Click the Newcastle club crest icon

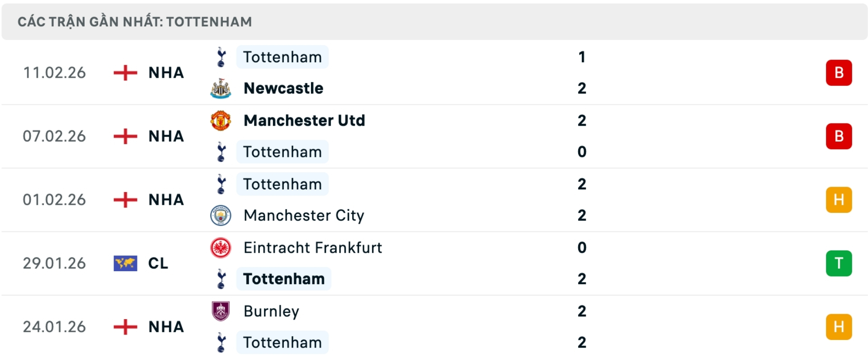coord(221,88)
